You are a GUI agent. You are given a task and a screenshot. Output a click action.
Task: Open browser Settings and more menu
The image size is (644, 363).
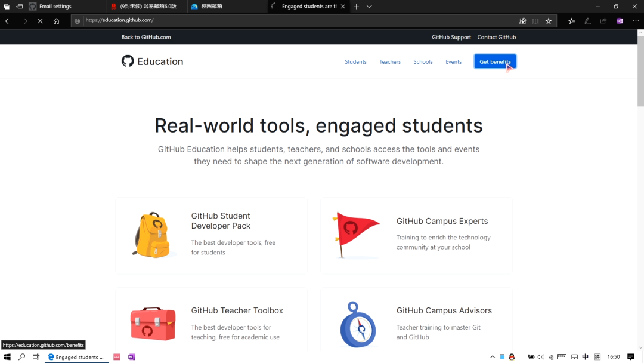(636, 21)
